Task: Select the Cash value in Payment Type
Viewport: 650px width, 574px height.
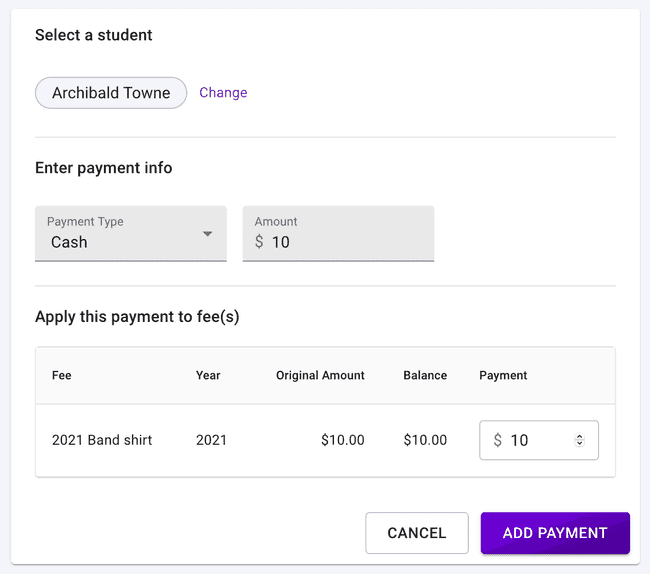Action: 70,242
